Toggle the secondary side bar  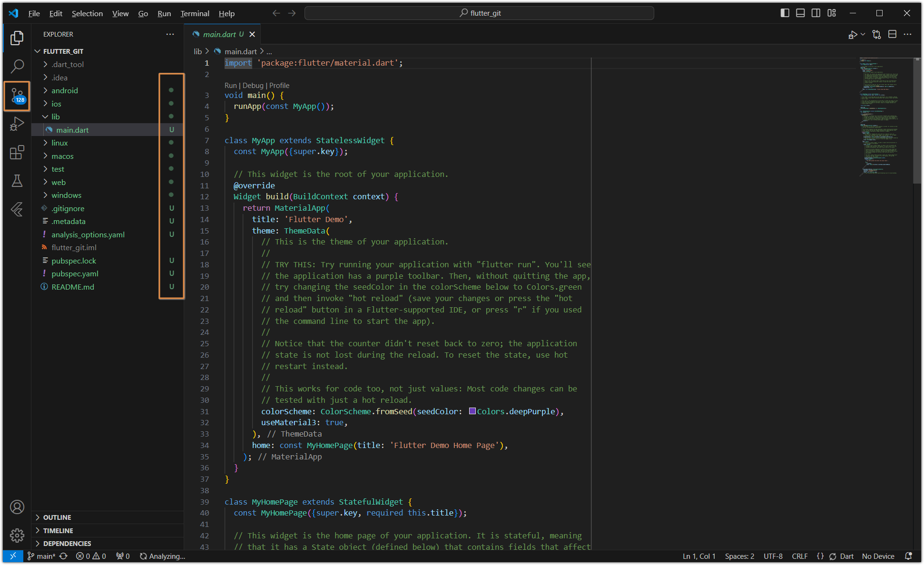tap(816, 13)
